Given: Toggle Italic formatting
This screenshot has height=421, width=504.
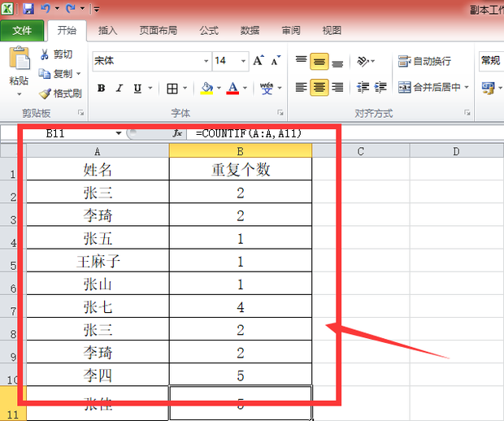Looking at the screenshot, I should point(119,88).
